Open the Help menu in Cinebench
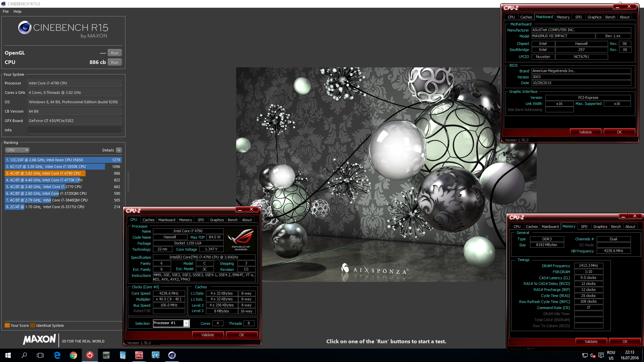This screenshot has height=362, width=644. [17, 11]
